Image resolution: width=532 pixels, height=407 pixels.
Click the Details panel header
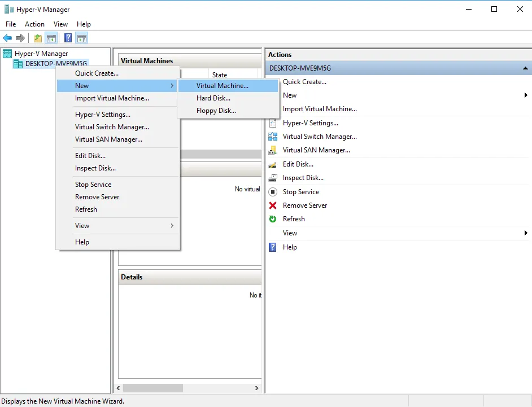(190, 277)
